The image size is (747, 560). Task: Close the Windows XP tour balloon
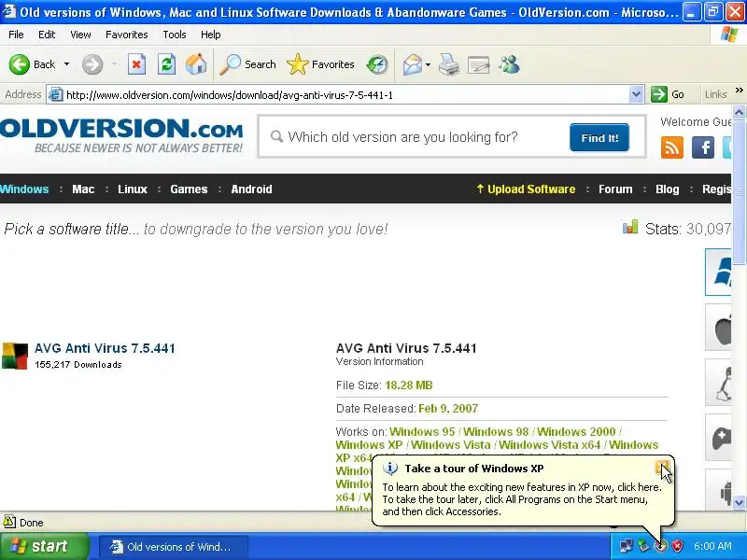coord(662,468)
